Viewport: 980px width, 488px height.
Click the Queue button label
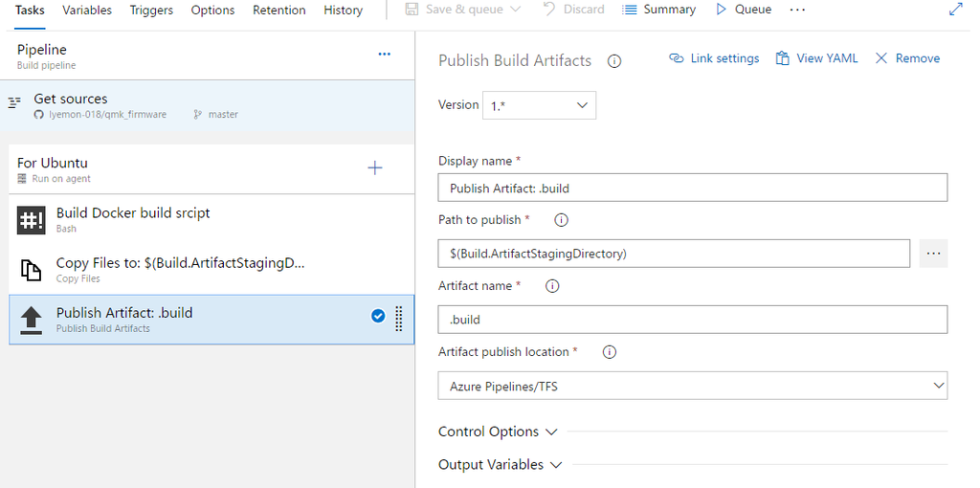(x=753, y=10)
